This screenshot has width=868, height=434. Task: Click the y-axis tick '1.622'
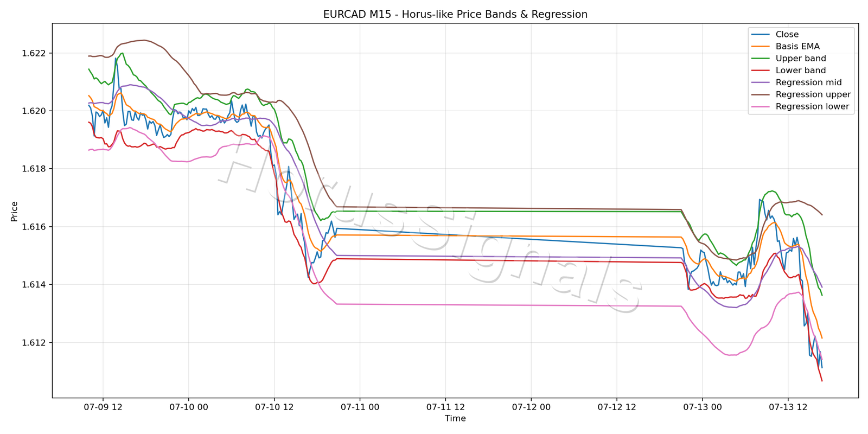[34, 53]
